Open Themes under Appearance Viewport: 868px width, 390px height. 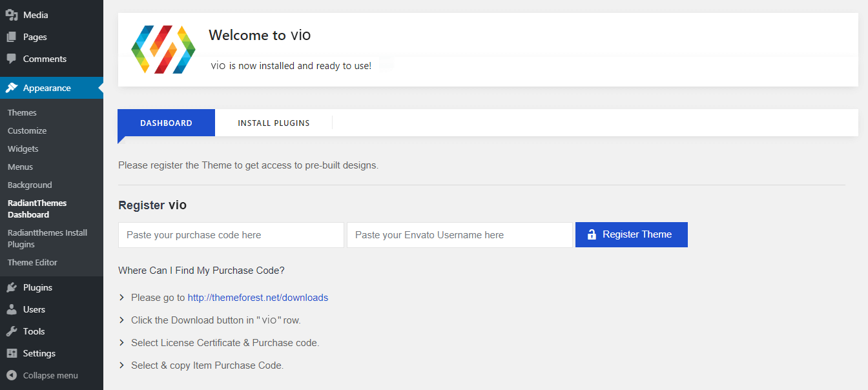point(22,112)
